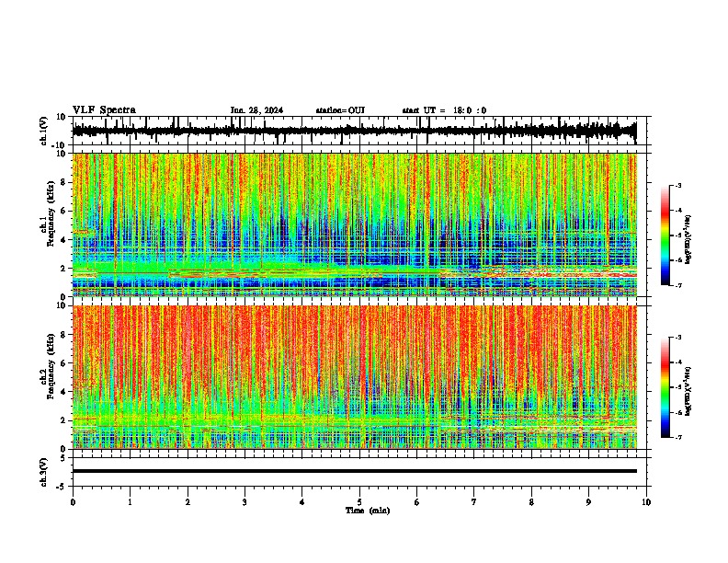This screenshot has height=563, width=728.
Task: Click the ch.1 colorbar 'log(PSD)' label
Action: pyautogui.click(x=688, y=240)
